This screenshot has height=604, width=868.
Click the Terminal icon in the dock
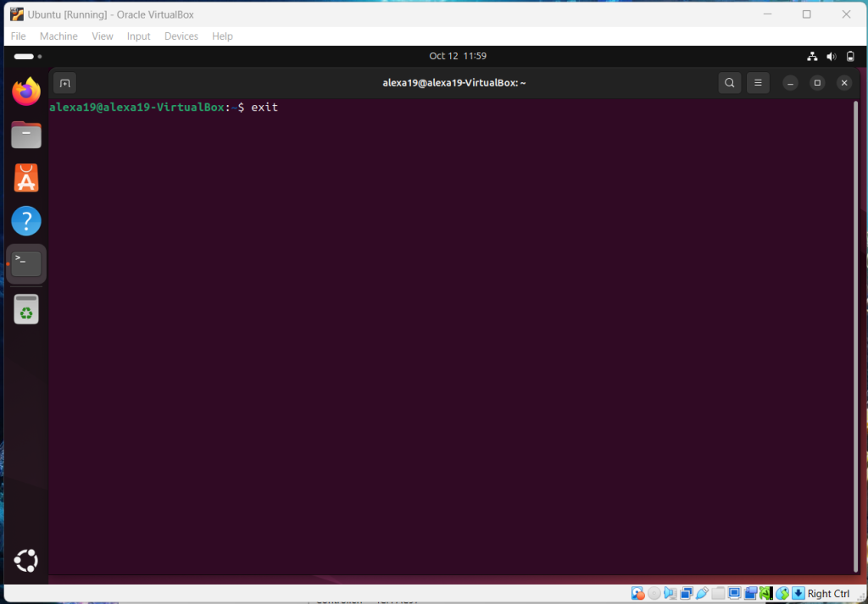pyautogui.click(x=26, y=263)
